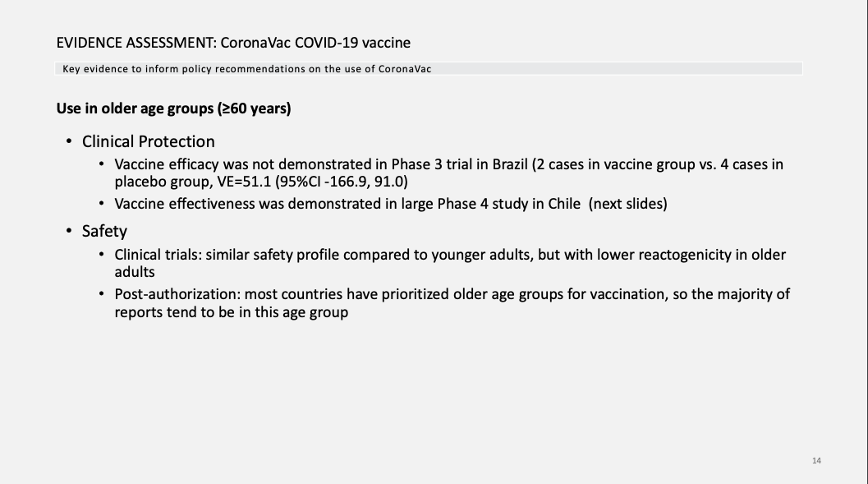Click the 'Clinical Protection' bullet heading
Image resolution: width=868 pixels, height=484 pixels.
click(x=148, y=141)
